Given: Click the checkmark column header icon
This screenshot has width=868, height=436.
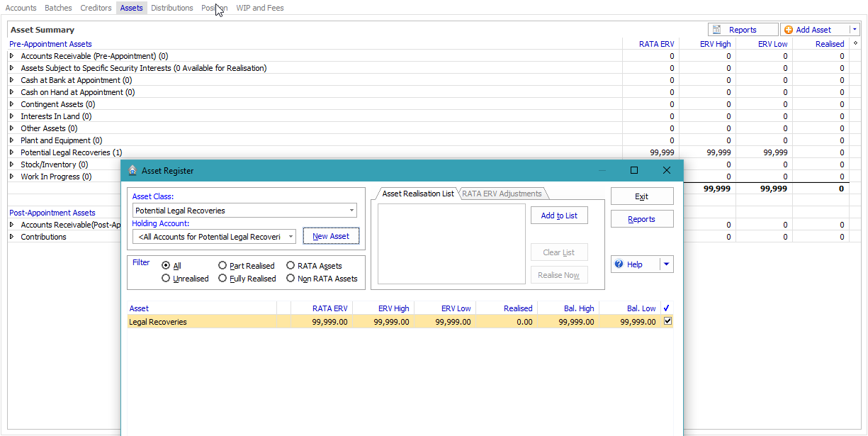Looking at the screenshot, I should pos(667,308).
